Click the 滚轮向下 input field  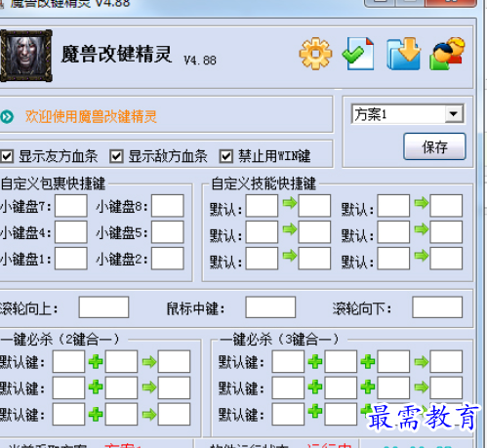point(437,307)
